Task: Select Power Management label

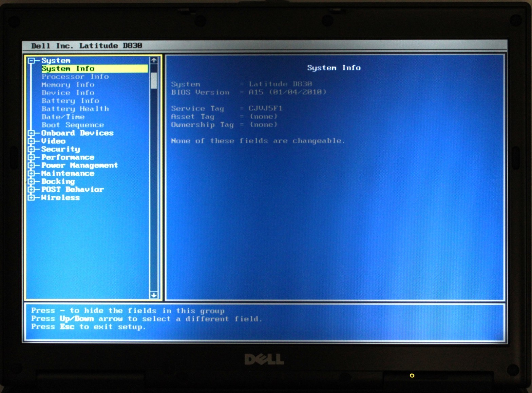Action: pyautogui.click(x=80, y=165)
